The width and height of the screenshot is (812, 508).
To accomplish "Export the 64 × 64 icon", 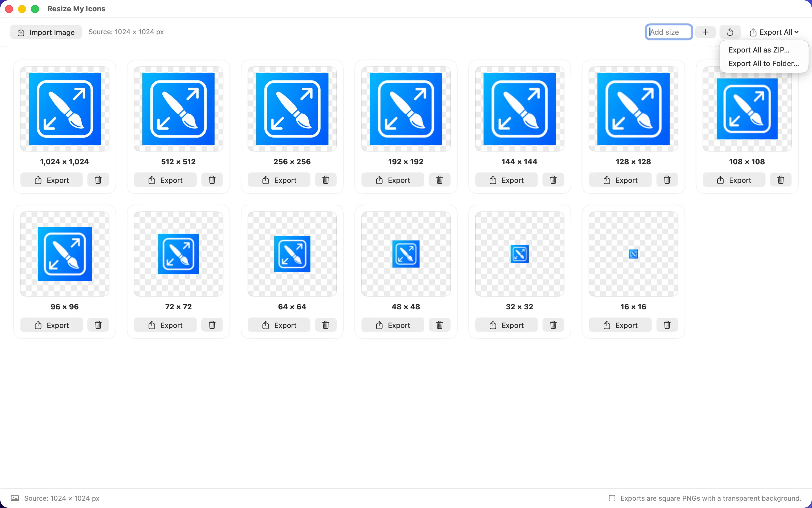I will 279,325.
